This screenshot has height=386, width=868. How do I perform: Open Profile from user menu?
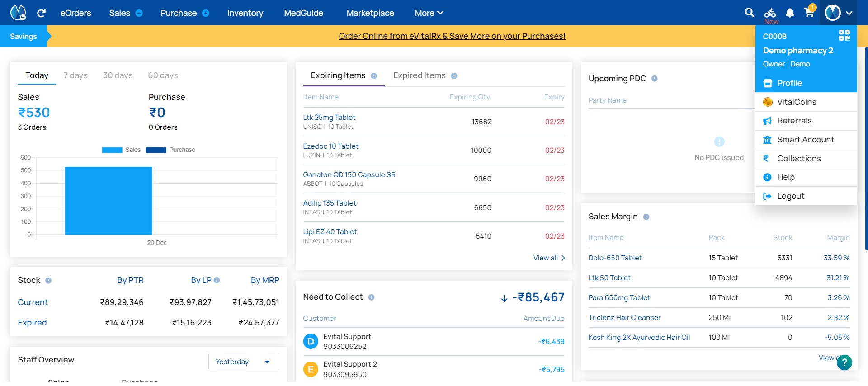coord(806,83)
